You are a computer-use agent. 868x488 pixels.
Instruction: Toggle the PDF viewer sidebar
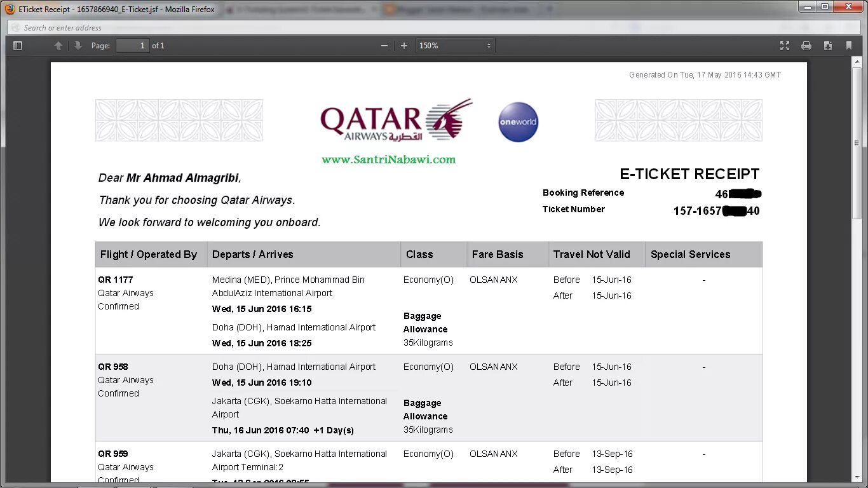pos(18,46)
